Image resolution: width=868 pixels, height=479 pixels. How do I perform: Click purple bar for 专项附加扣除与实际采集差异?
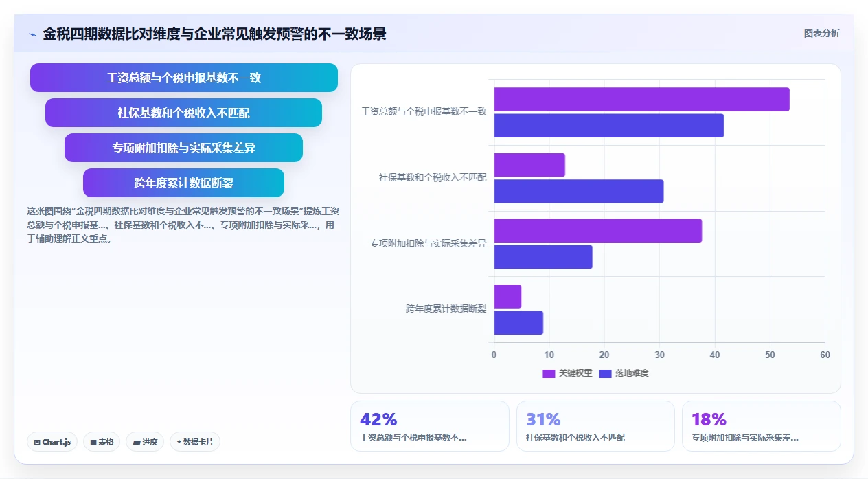(597, 231)
